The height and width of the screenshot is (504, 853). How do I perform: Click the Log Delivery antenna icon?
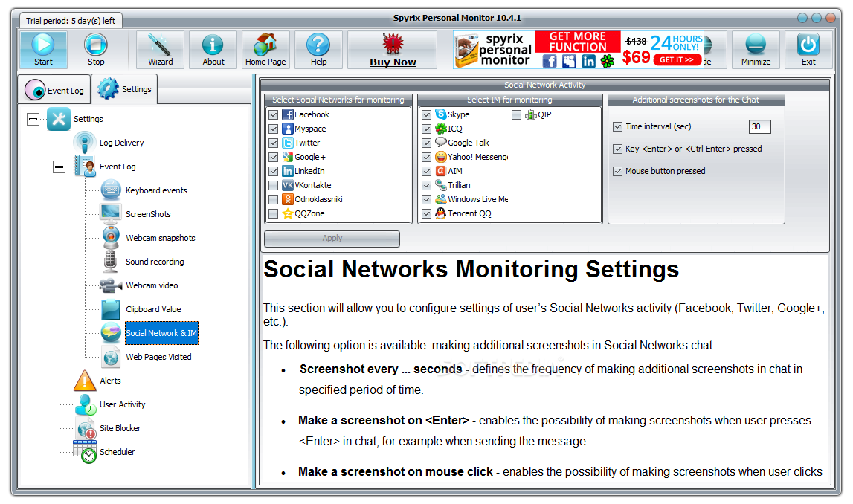(85, 143)
